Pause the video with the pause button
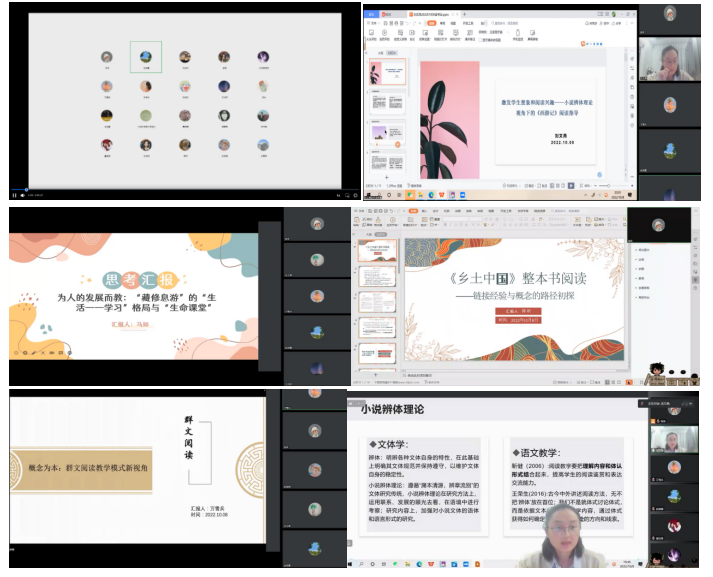This screenshot has width=713, height=577. click(x=14, y=194)
